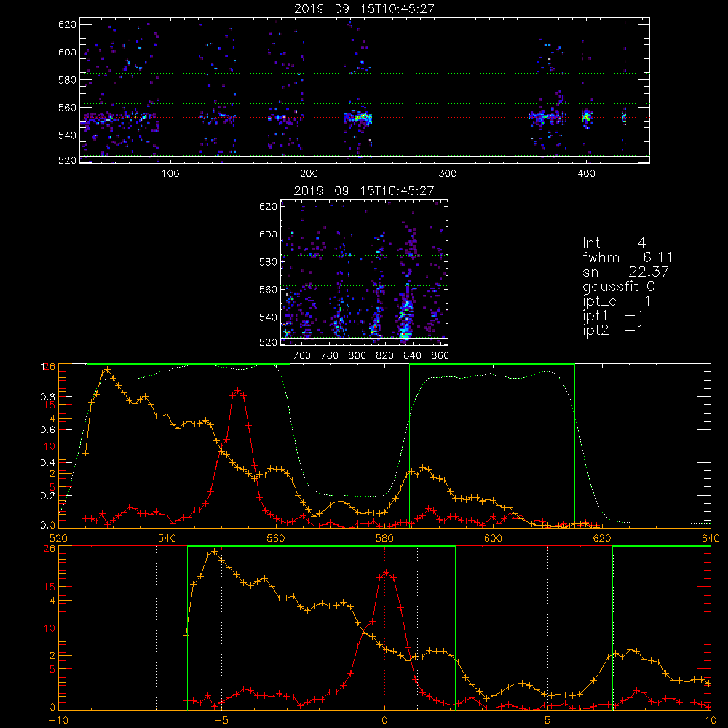Click x-axis label 10 on the bottom plot

[711, 721]
